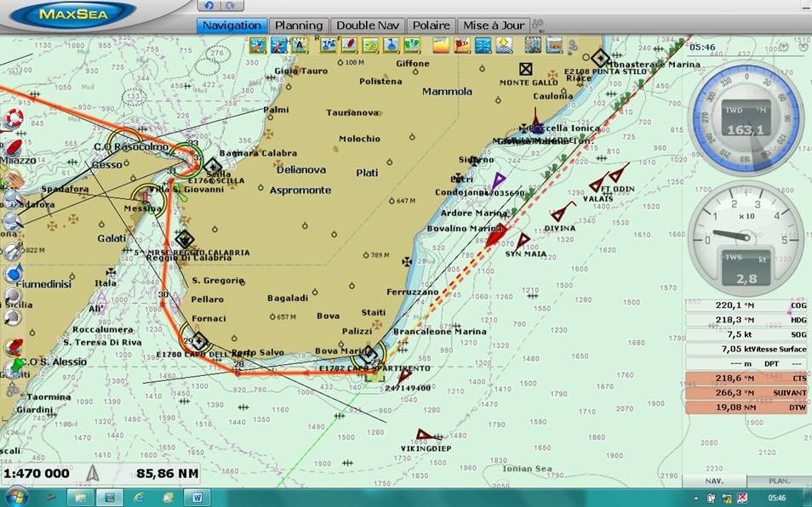Open the Polaire tab

click(x=431, y=26)
